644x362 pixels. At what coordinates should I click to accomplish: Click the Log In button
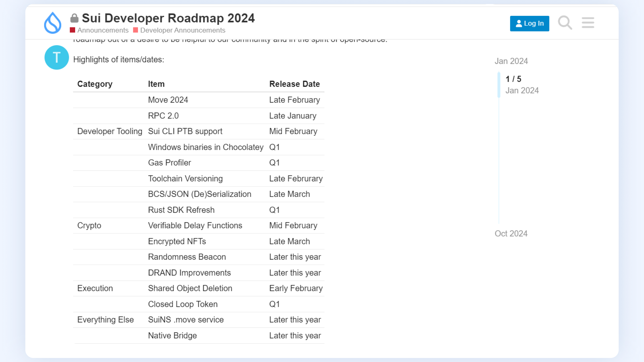pos(530,23)
